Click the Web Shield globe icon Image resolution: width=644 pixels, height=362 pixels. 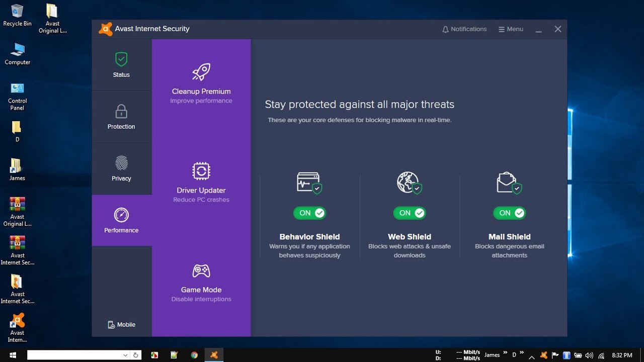click(x=409, y=183)
